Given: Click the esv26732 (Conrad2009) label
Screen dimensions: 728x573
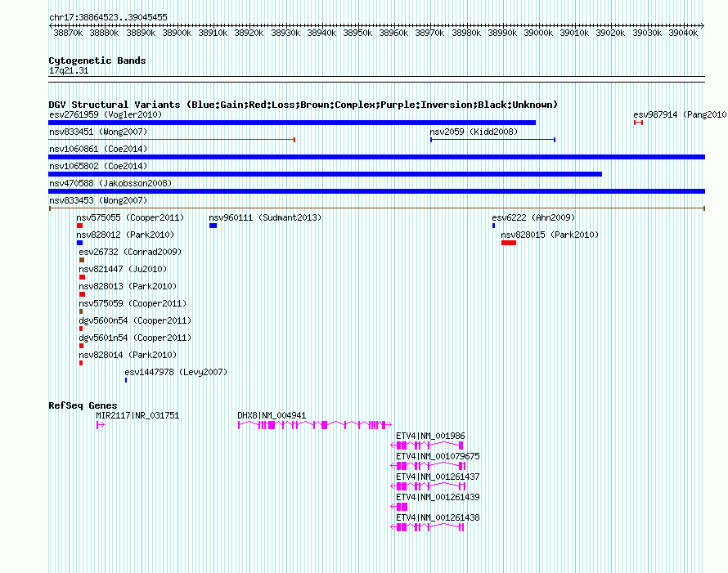Looking at the screenshot, I should [x=130, y=252].
